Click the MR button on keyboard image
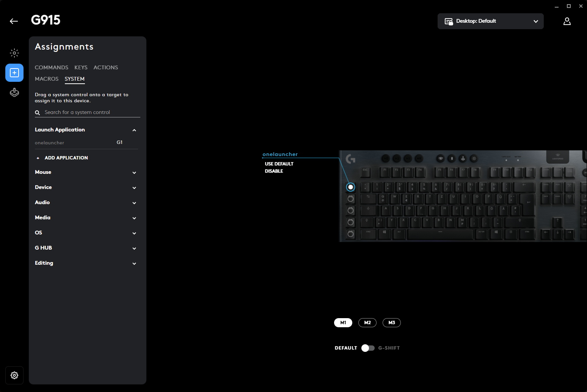Viewport: 587px width, 392px height. tap(419, 158)
